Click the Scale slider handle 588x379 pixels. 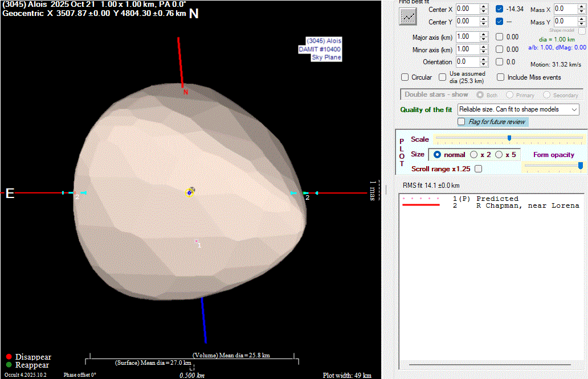click(x=509, y=138)
